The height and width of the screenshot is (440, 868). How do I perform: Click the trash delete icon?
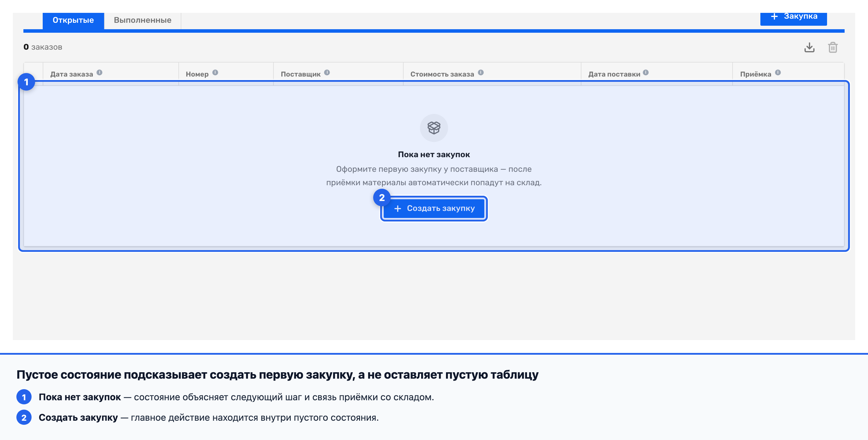coord(833,47)
